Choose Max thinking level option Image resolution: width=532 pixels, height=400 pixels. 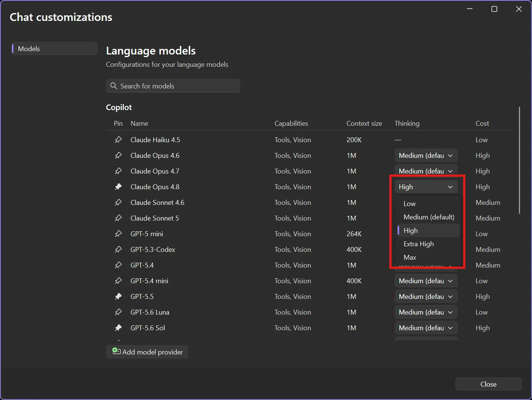coord(428,257)
